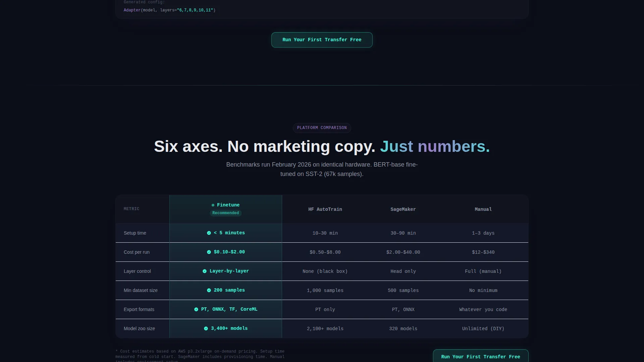Click the green dot beside Finetune header
The image size is (644, 362).
213,205
